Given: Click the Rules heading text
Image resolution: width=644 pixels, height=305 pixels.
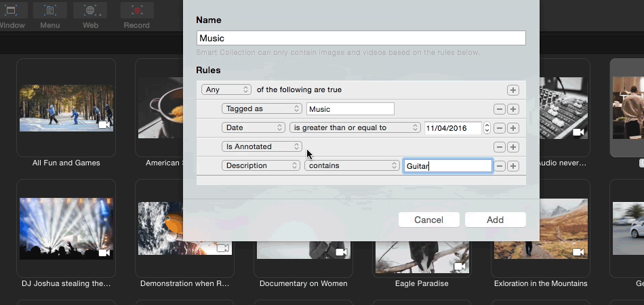Looking at the screenshot, I should 208,70.
